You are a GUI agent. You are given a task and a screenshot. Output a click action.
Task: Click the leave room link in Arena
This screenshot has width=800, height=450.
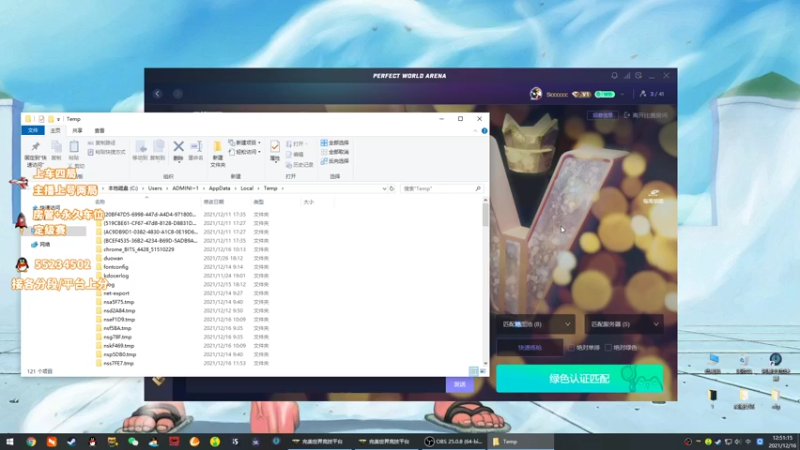point(645,115)
